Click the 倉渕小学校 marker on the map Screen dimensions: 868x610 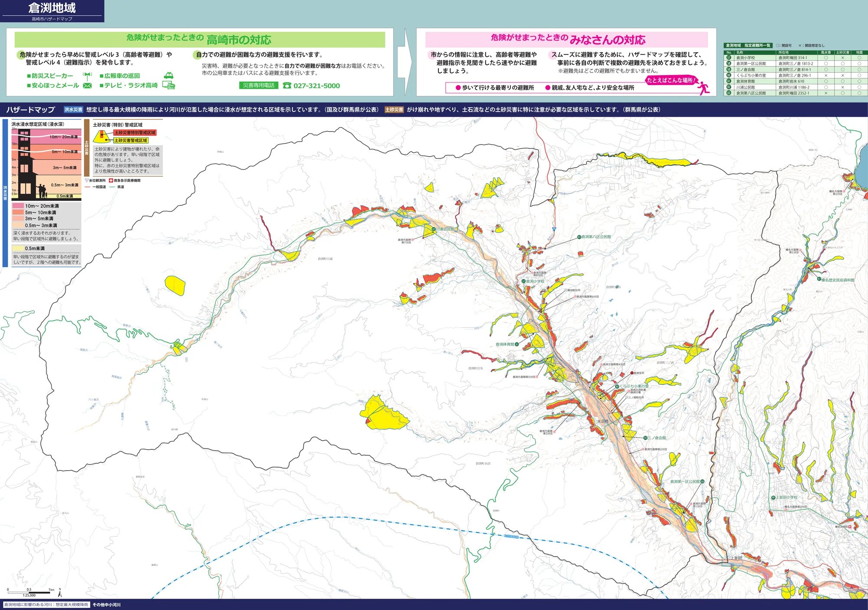click(524, 281)
